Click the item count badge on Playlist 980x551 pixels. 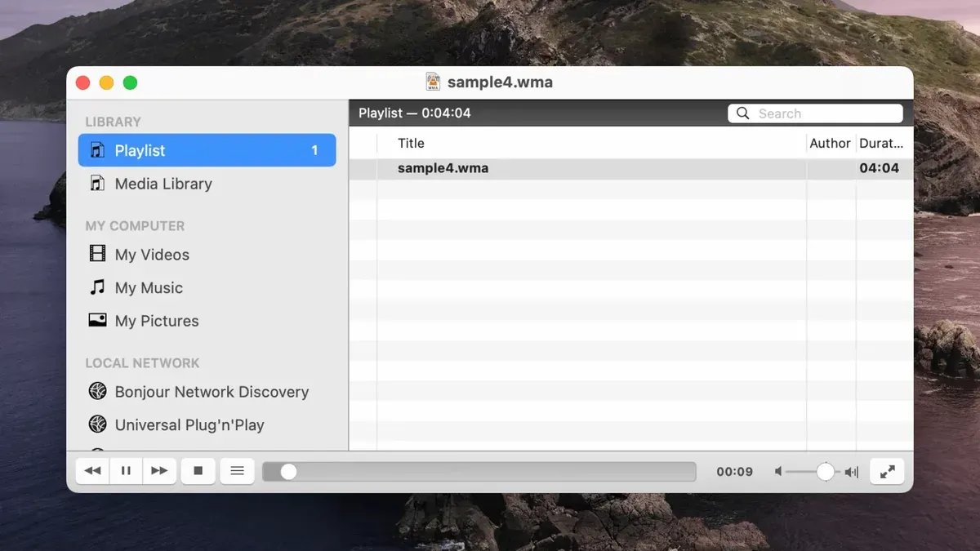[x=314, y=150]
